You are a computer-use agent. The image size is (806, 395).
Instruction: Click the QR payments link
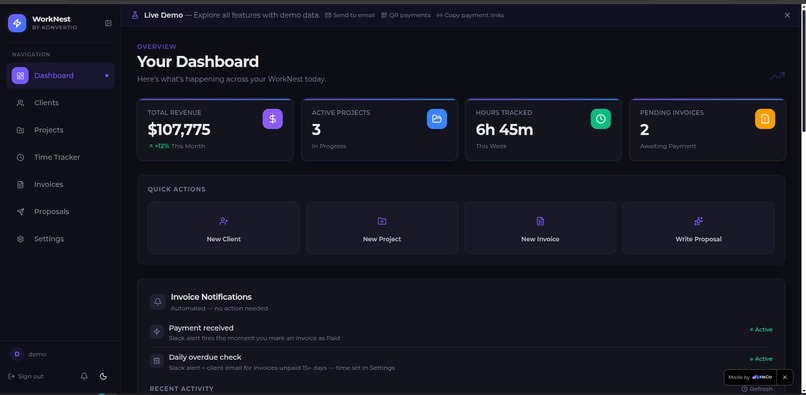[406, 15]
